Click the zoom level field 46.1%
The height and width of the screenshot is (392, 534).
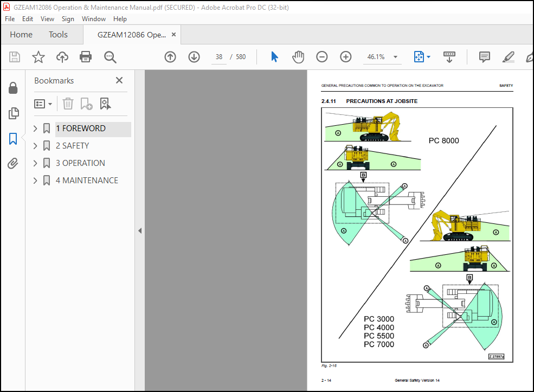pyautogui.click(x=376, y=57)
